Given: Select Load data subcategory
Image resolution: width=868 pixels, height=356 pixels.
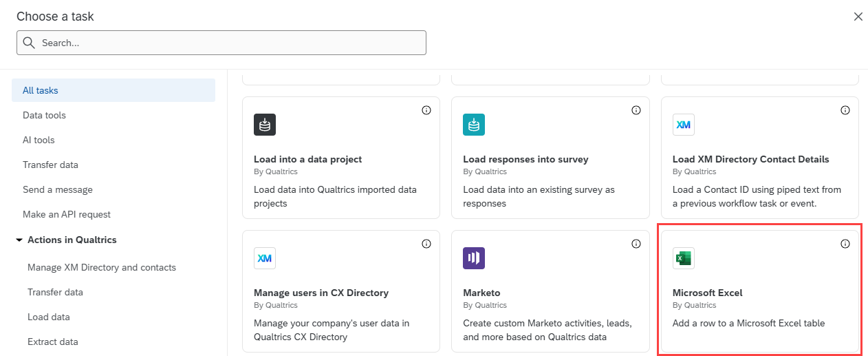Looking at the screenshot, I should pos(49,317).
